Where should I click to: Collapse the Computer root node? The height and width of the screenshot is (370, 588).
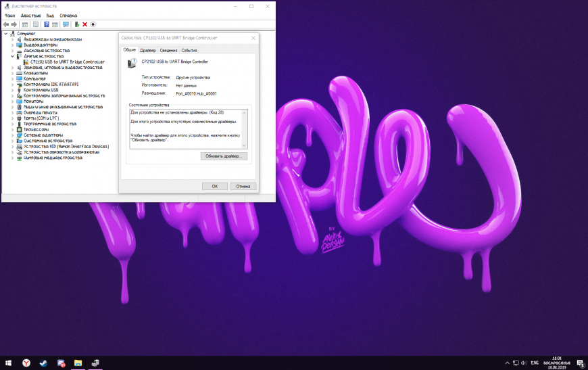(x=6, y=33)
